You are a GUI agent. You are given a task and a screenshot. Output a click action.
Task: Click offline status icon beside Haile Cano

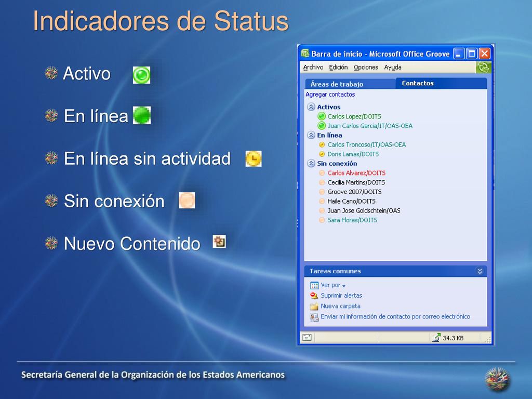click(322, 201)
